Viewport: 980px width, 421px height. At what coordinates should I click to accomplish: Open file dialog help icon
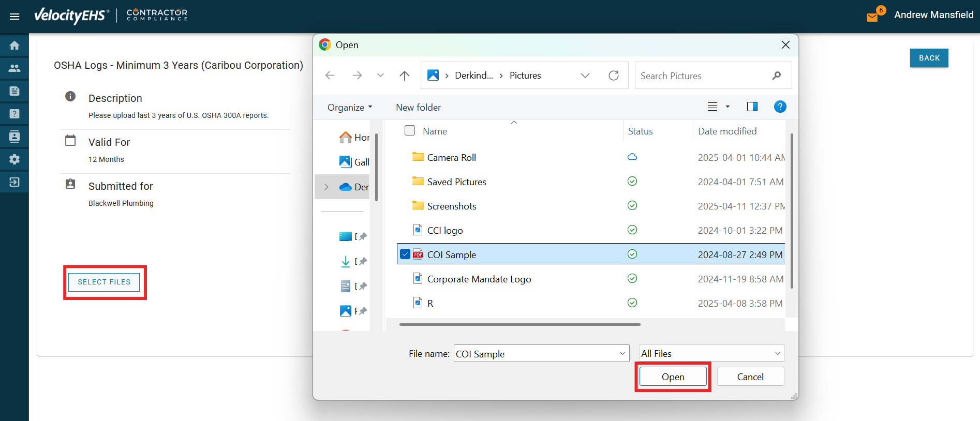pos(780,107)
